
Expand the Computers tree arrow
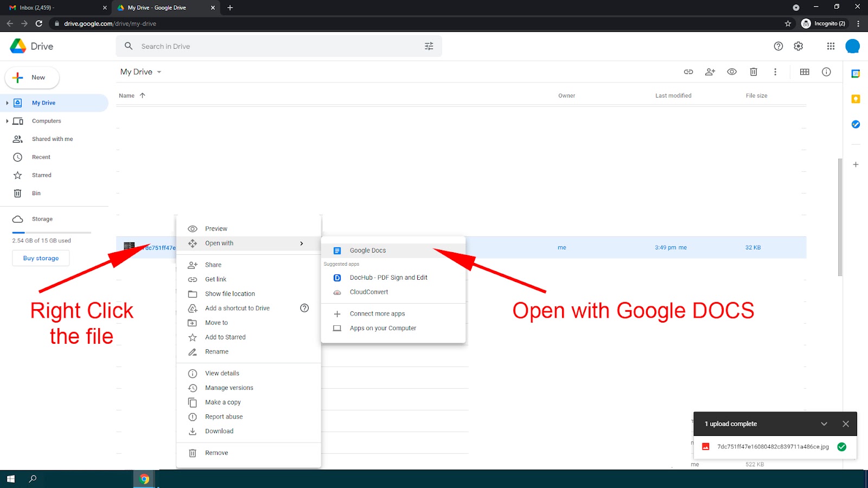coord(7,121)
